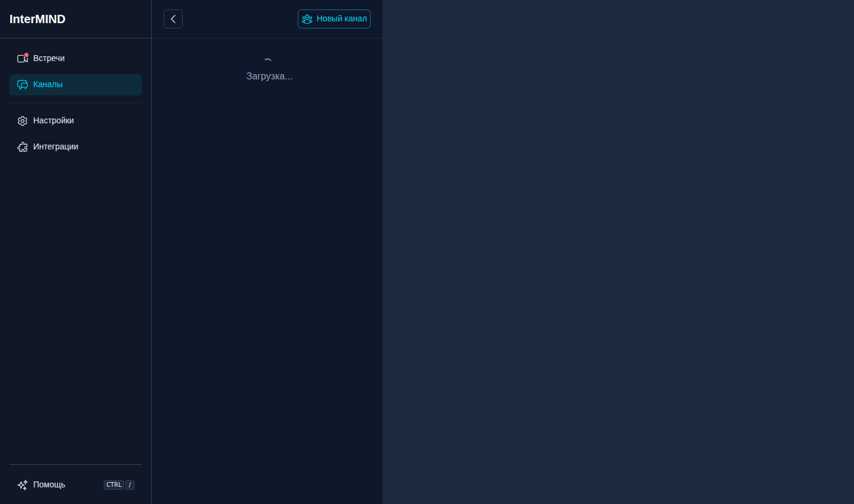Click the sparkle icon beside Помощь
Image resolution: width=854 pixels, height=504 pixels.
pyautogui.click(x=23, y=485)
